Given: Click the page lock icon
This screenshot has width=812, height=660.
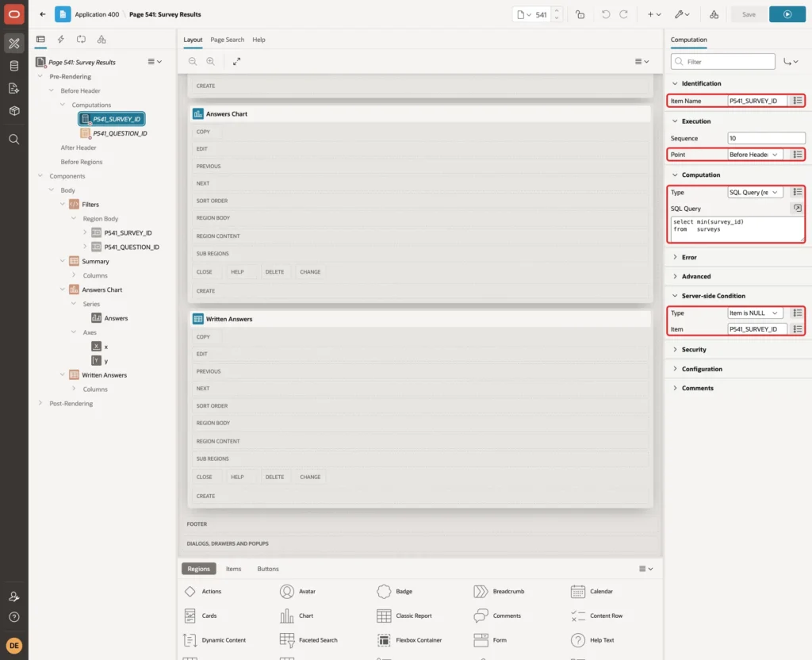Looking at the screenshot, I should tap(580, 14).
